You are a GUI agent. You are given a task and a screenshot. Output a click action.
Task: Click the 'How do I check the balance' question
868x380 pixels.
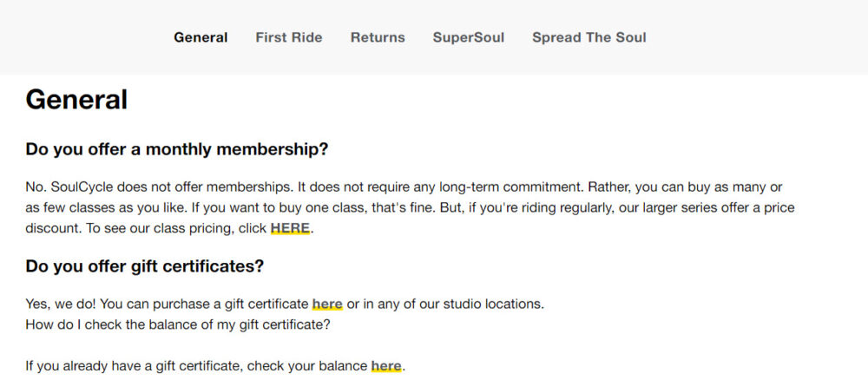click(178, 325)
